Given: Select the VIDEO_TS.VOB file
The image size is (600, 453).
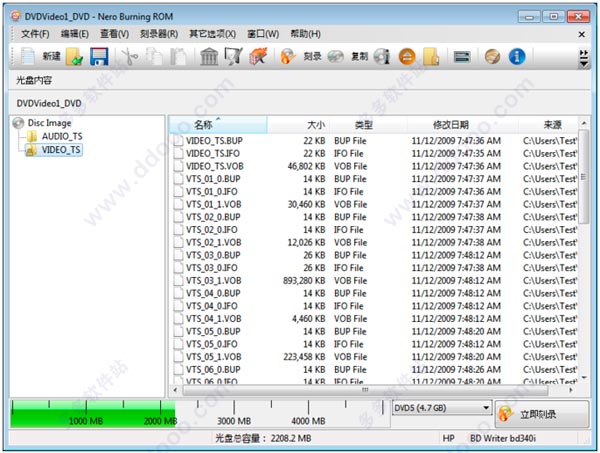Looking at the screenshot, I should coord(215,166).
